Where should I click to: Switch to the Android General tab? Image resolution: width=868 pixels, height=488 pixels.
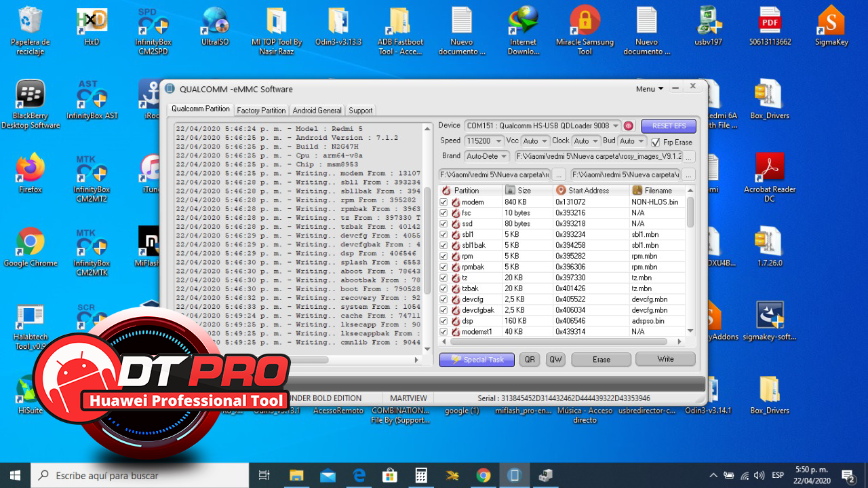(317, 110)
